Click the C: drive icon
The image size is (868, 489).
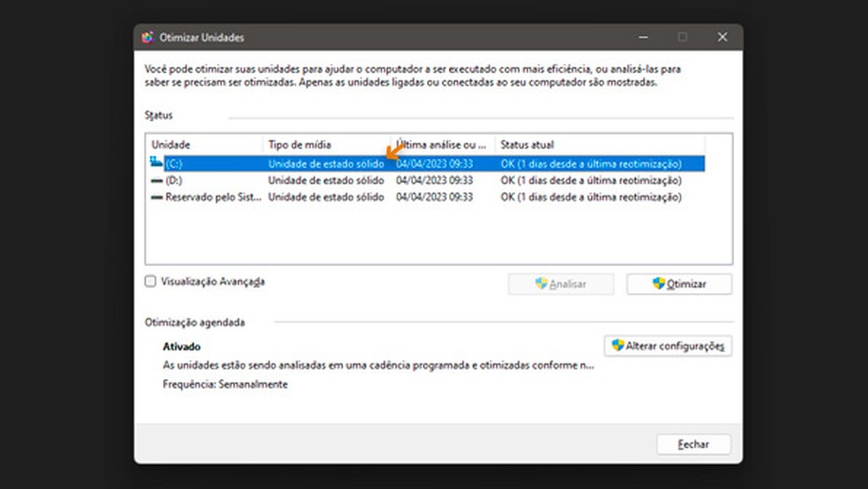pyautogui.click(x=156, y=162)
